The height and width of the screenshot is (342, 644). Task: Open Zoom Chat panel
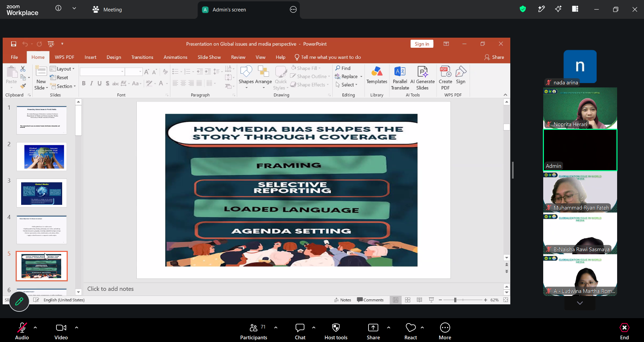tap(300, 331)
